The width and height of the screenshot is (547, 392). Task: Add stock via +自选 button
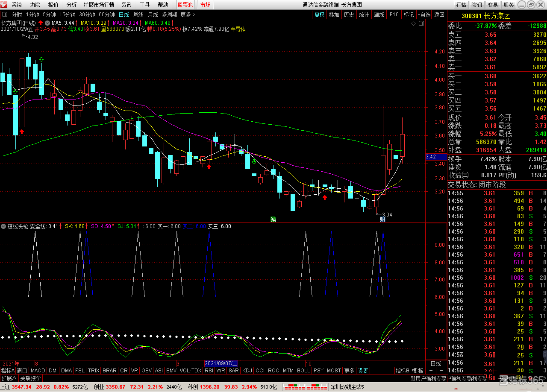[424, 15]
